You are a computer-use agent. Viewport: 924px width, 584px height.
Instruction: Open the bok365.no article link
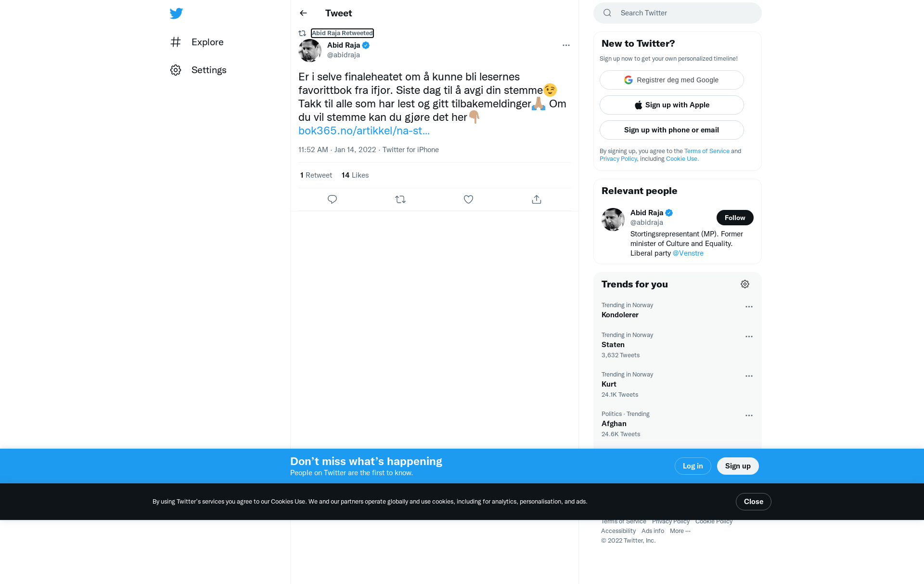coord(364,130)
